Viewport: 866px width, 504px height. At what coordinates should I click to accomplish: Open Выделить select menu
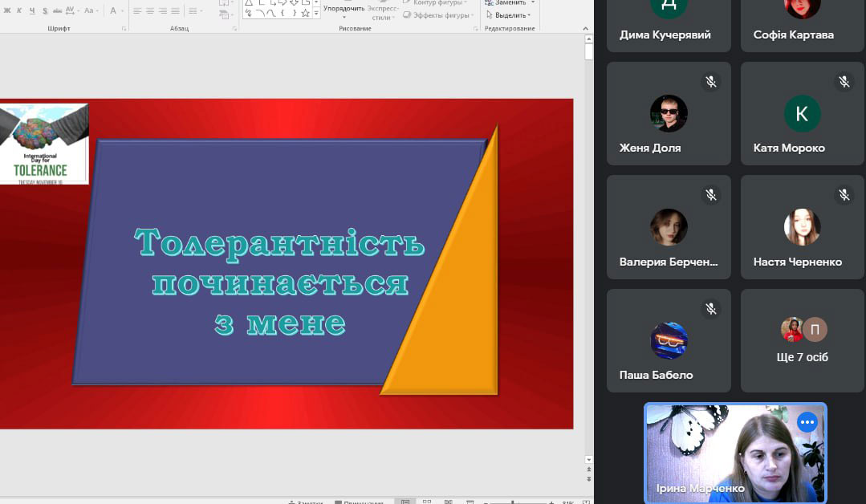point(508,15)
